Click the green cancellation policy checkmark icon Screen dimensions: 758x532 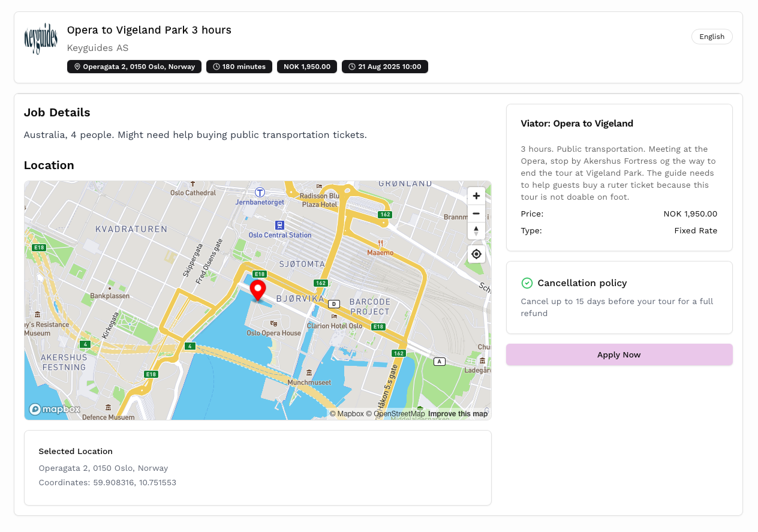click(x=527, y=283)
